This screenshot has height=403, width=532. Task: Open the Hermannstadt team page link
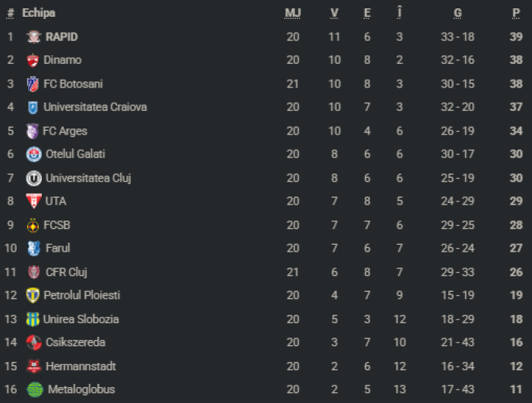81,366
